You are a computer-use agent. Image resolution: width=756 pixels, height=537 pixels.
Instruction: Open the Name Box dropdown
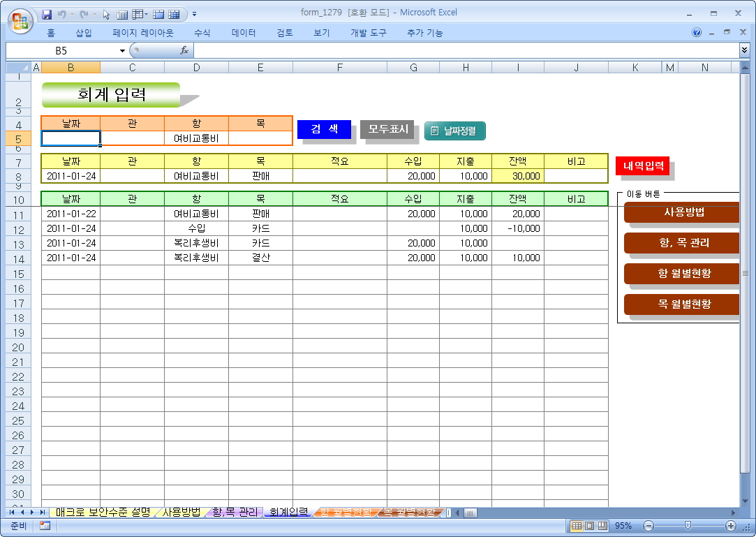(x=123, y=50)
